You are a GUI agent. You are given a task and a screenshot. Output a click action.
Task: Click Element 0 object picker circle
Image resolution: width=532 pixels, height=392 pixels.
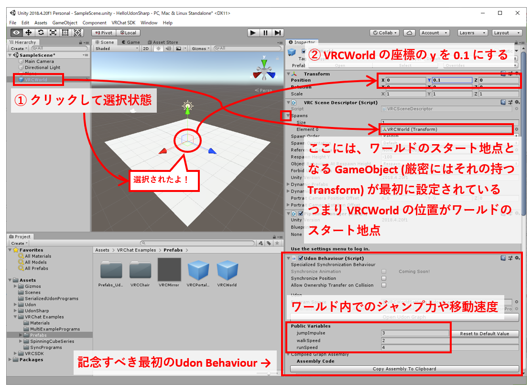(516, 129)
